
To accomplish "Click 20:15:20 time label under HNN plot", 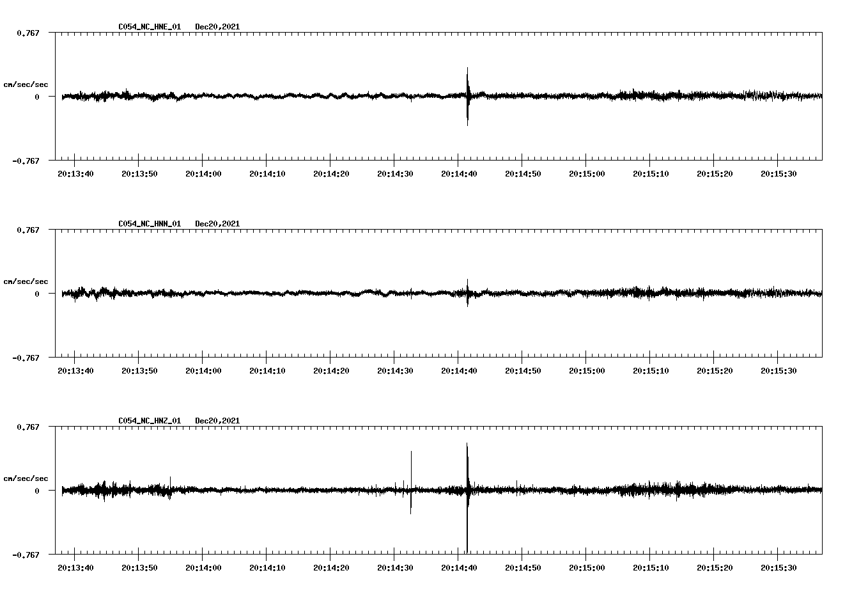I will click(715, 370).
